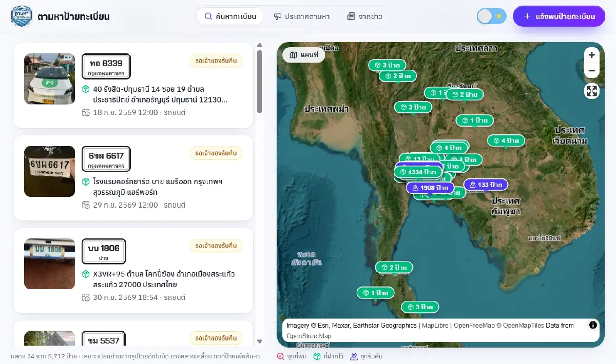This screenshot has width=616, height=364.
Task: Click status pill on ทอ 8339 card
Action: pyautogui.click(x=216, y=60)
